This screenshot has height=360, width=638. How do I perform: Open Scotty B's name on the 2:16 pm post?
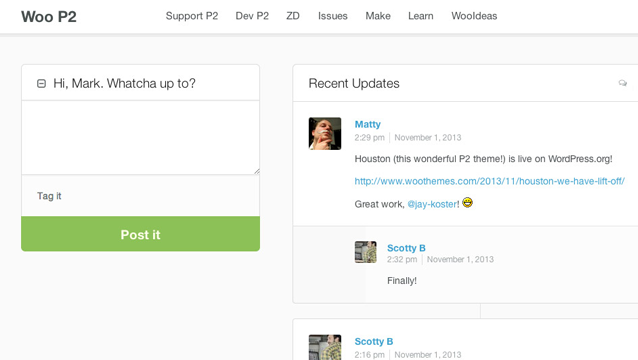coord(374,341)
